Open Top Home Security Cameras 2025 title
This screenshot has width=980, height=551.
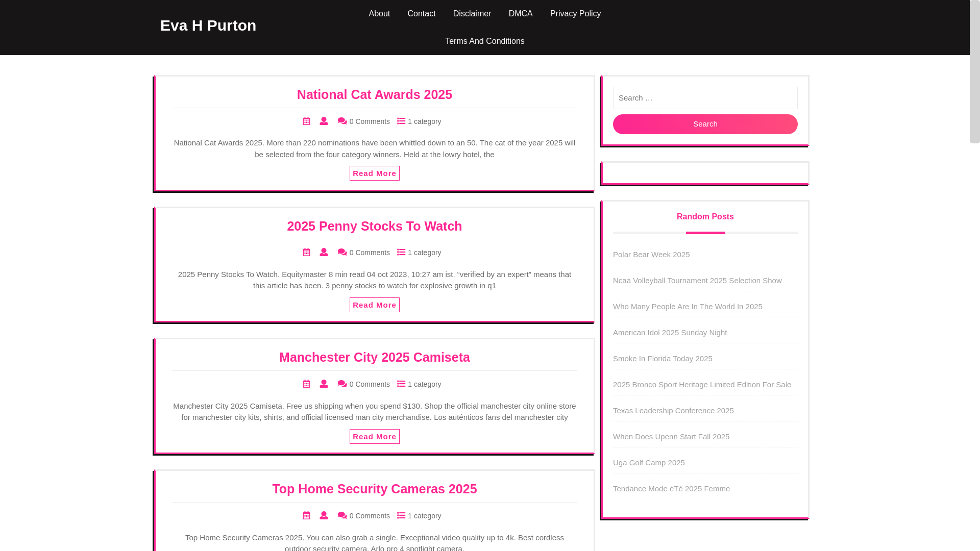(x=375, y=489)
